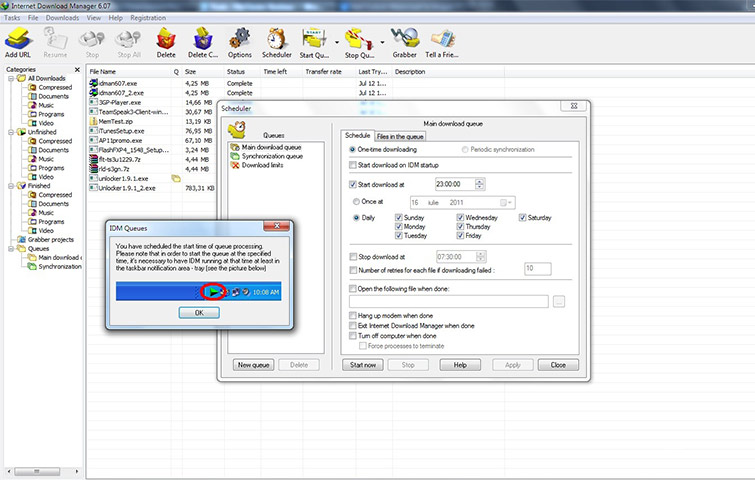
Task: Click the Size column header
Action: [203, 72]
